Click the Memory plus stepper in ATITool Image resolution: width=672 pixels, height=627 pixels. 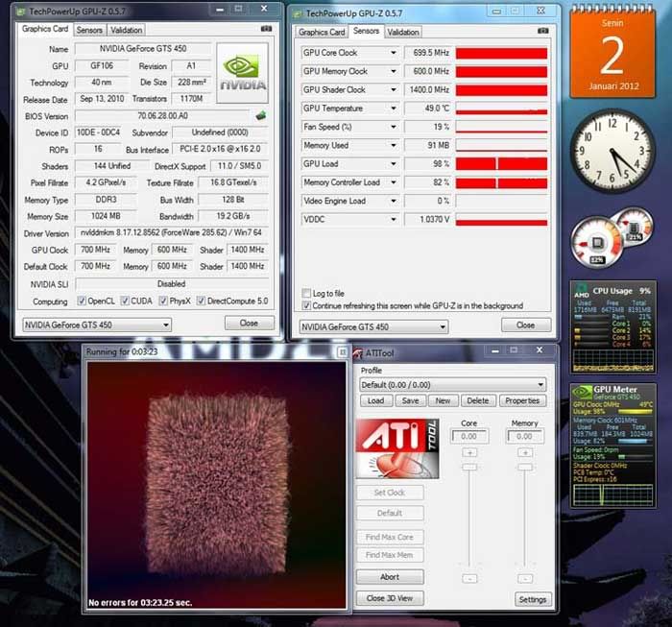click(525, 453)
